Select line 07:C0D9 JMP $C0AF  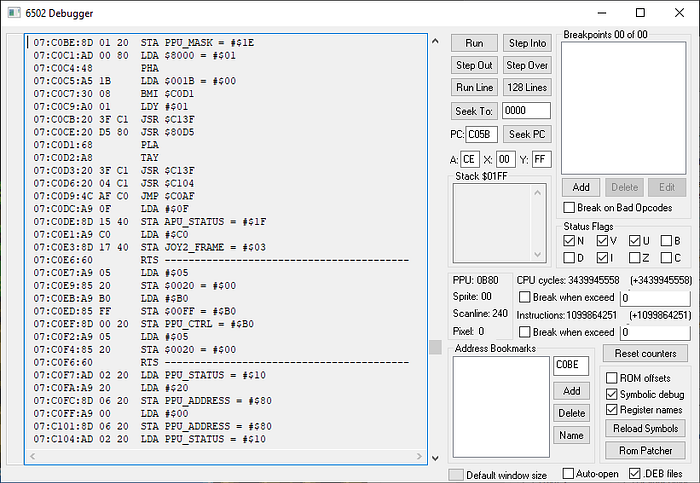[114, 196]
